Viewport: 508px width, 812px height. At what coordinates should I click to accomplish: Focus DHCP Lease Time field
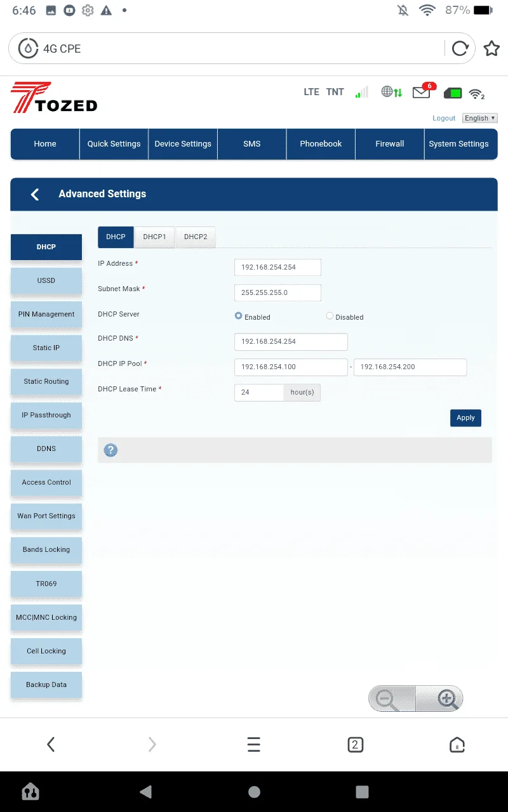click(x=259, y=393)
